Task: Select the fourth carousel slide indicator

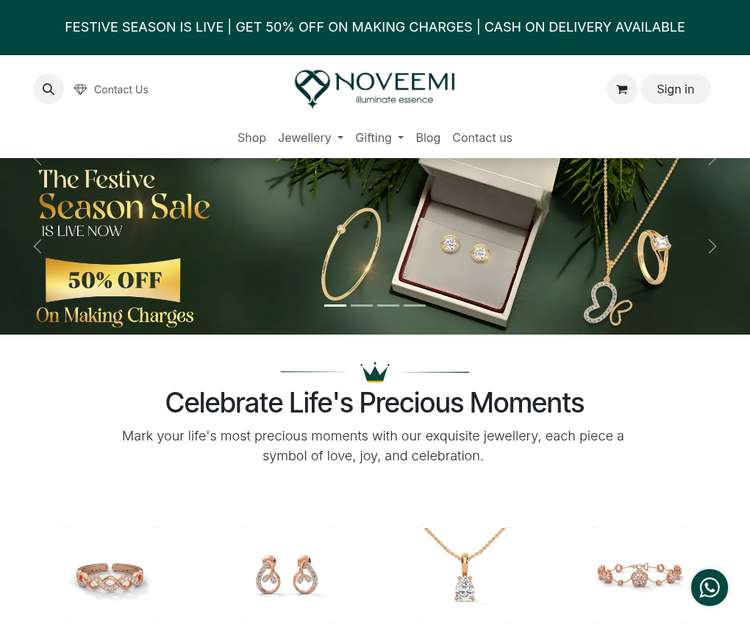Action: click(x=414, y=305)
